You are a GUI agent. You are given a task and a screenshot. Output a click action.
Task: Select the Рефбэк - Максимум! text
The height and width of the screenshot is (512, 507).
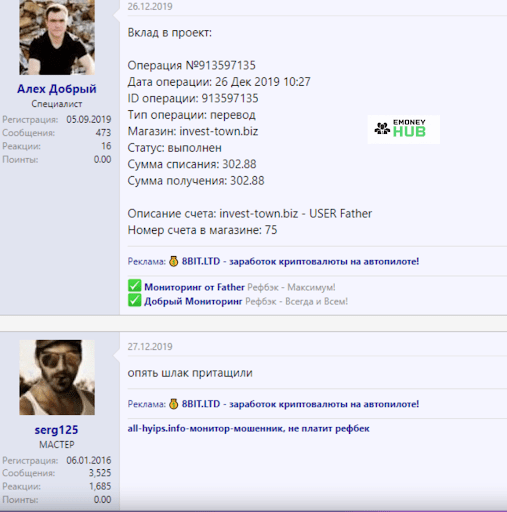coord(292,287)
